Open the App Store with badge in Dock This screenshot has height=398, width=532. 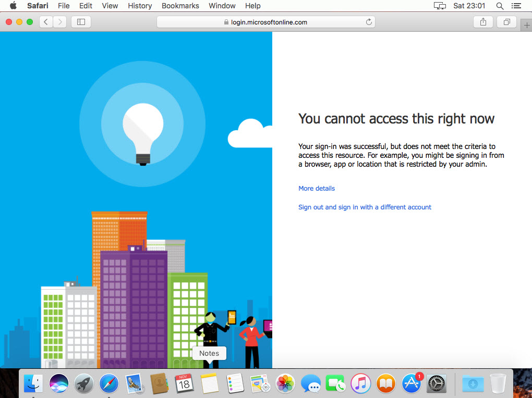pyautogui.click(x=412, y=384)
